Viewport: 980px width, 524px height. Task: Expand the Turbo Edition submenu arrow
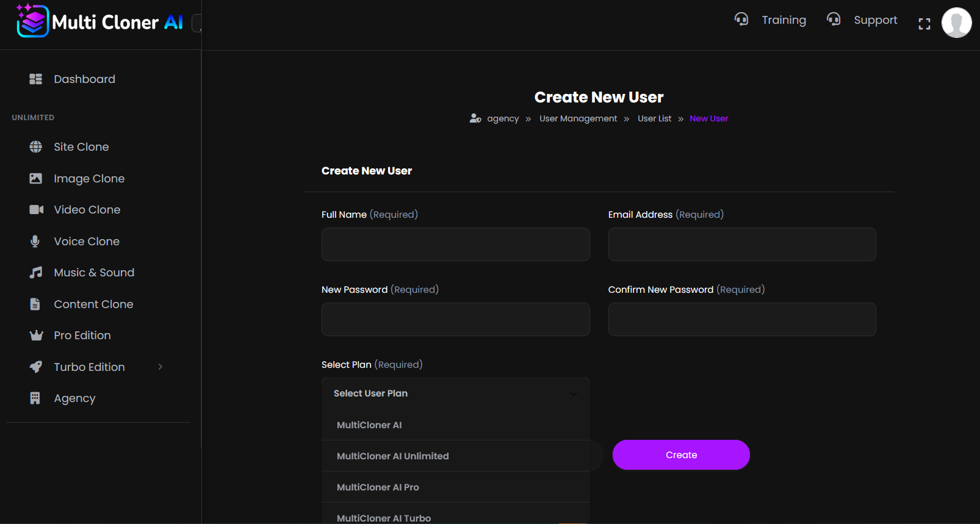160,367
